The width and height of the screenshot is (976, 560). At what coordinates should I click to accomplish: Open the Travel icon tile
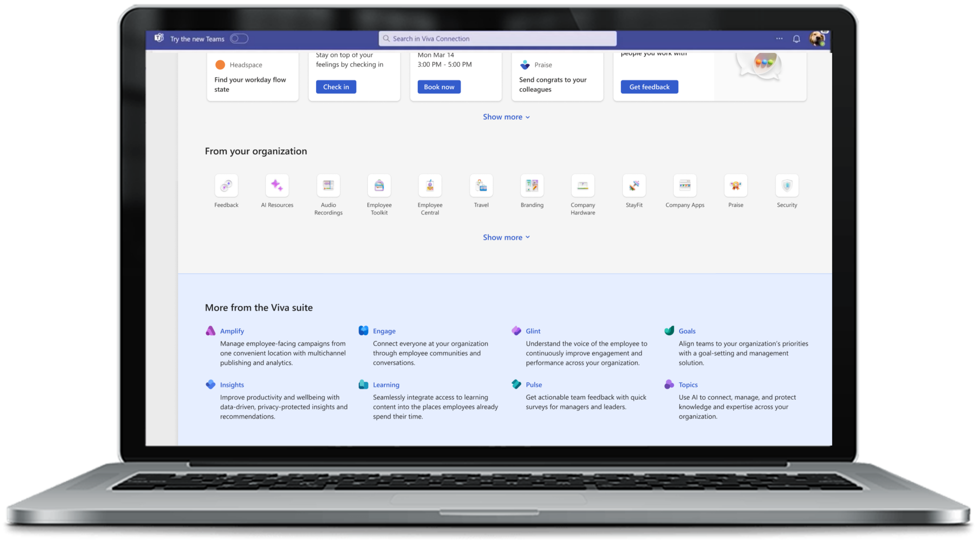point(481,186)
